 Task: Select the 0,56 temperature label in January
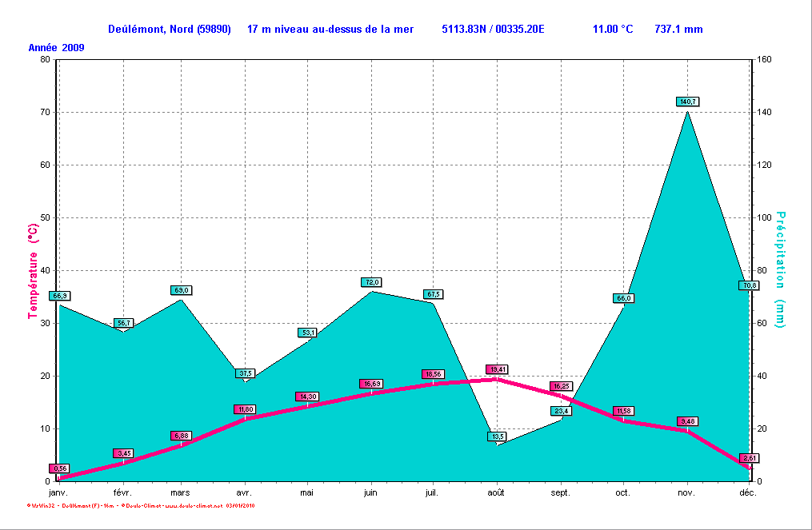59,468
